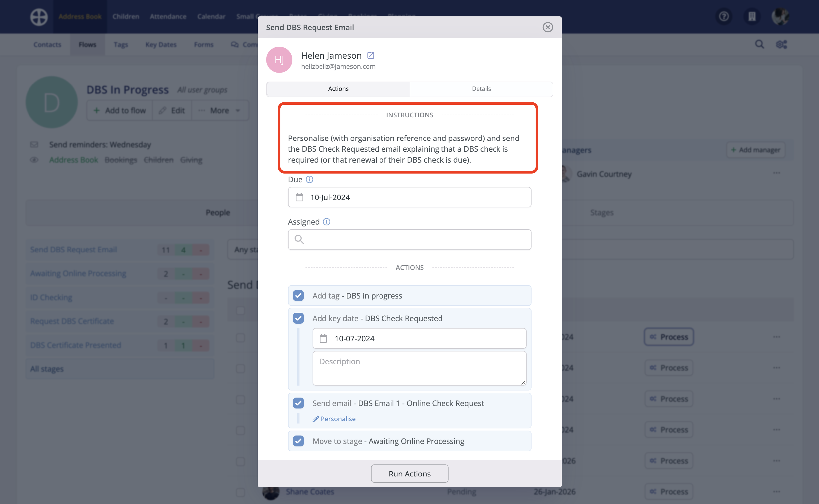Image resolution: width=819 pixels, height=504 pixels.
Task: Open the ellipsis menu for Gavin Courtney
Action: coord(776,173)
